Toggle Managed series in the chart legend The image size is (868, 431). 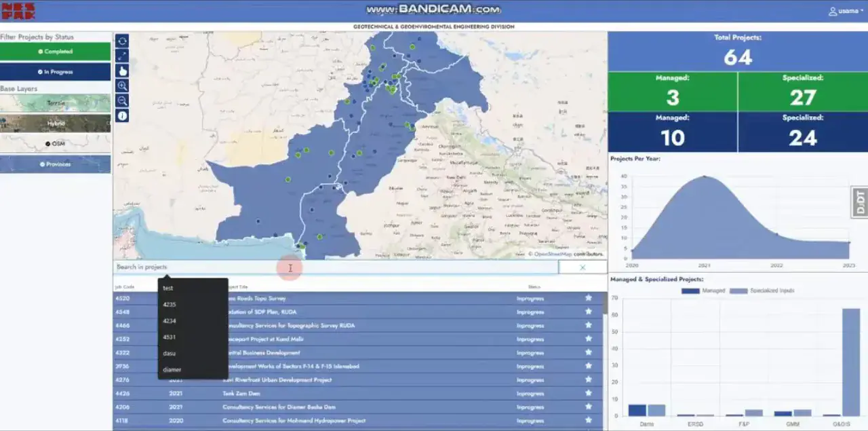[x=703, y=291]
